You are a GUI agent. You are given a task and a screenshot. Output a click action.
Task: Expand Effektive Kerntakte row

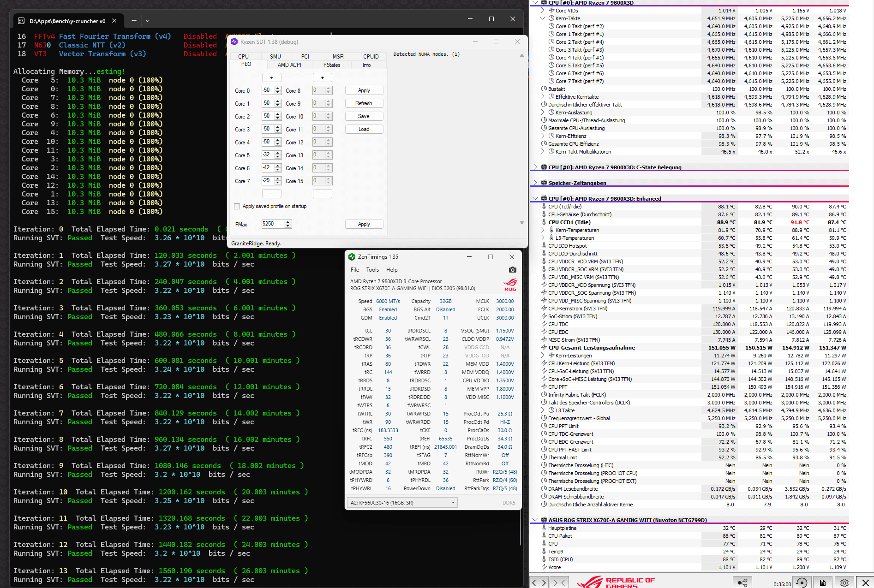tap(543, 97)
